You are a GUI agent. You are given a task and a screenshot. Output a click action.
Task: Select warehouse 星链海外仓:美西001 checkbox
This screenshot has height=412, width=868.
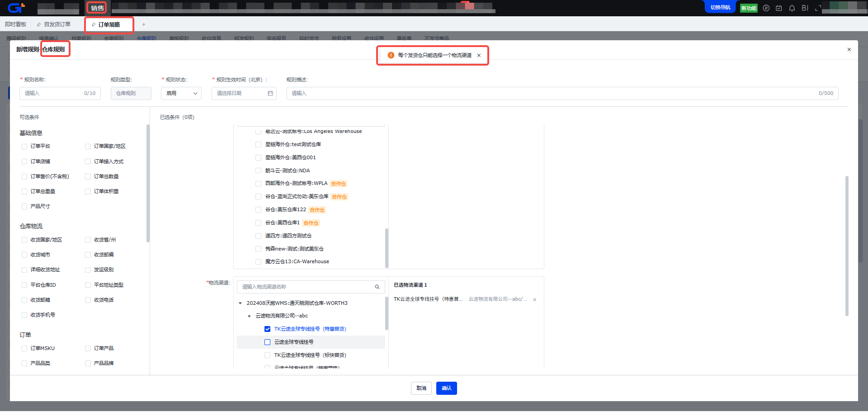[x=258, y=158]
